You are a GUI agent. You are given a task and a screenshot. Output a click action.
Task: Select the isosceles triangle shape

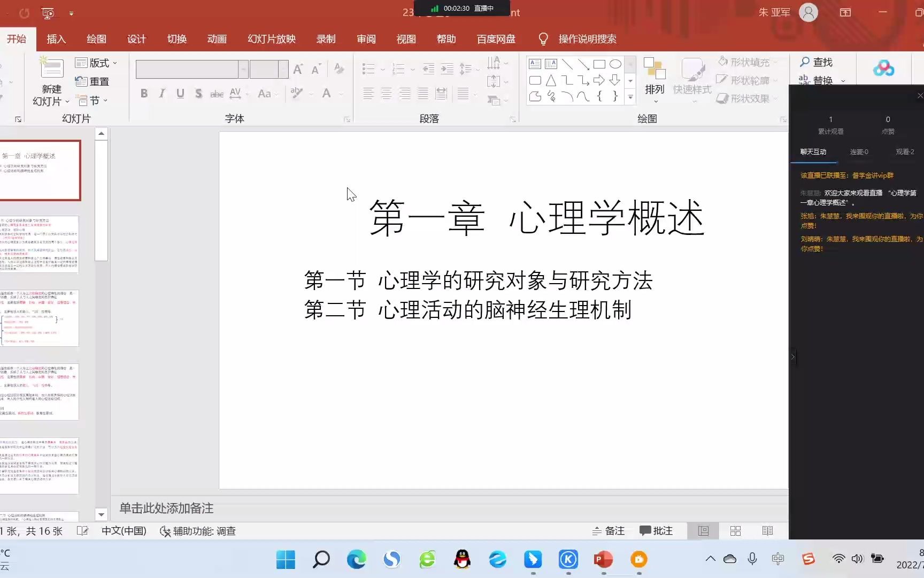pos(551,80)
